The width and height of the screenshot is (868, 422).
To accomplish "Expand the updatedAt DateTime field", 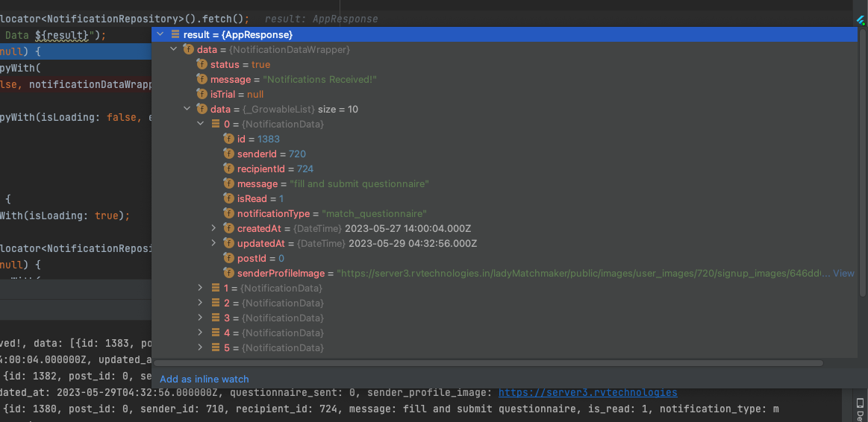I will [x=214, y=243].
